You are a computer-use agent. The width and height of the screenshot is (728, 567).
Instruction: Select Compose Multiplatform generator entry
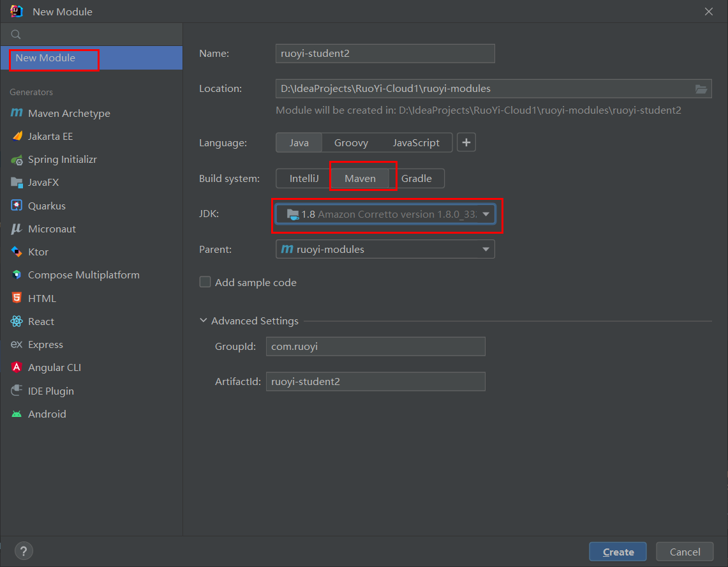click(x=91, y=275)
